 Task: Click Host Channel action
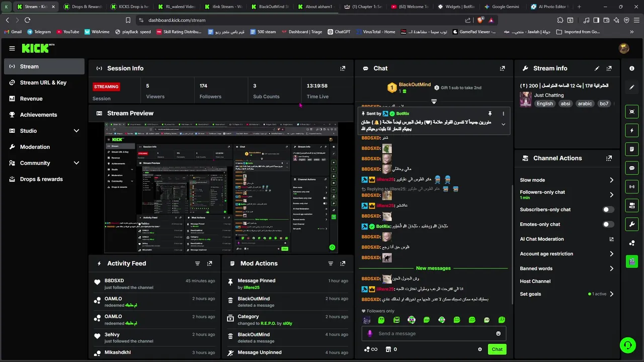coord(535,282)
